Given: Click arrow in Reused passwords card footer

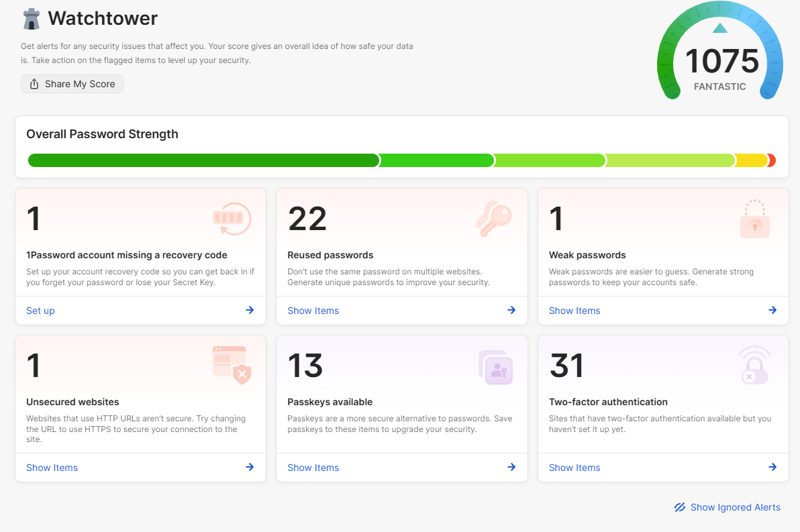Looking at the screenshot, I should pos(511,310).
